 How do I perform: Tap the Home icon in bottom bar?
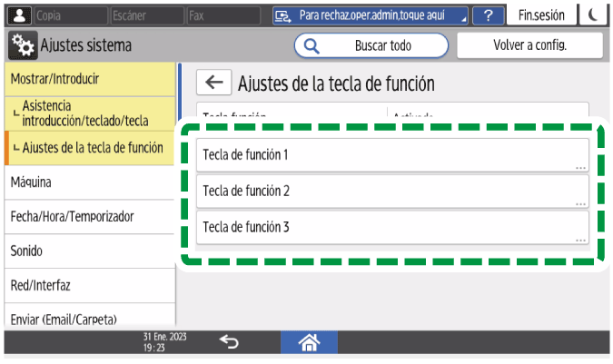point(310,342)
